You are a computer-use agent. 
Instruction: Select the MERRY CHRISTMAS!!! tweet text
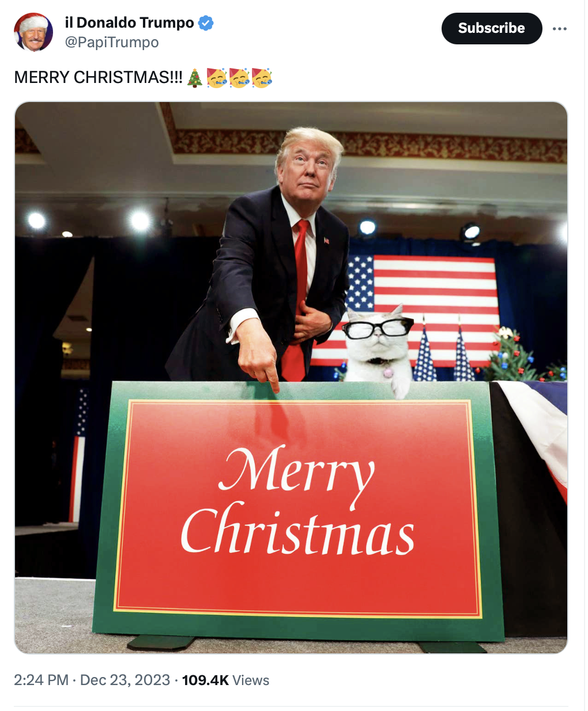pyautogui.click(x=98, y=77)
